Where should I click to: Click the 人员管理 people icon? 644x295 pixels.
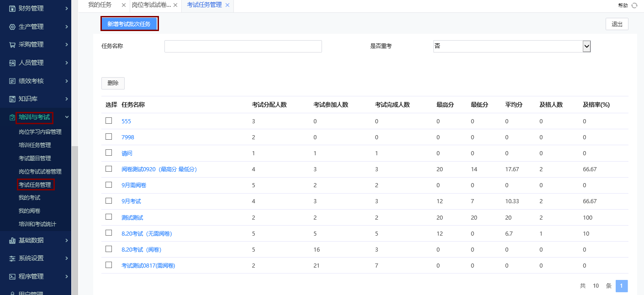click(12, 63)
